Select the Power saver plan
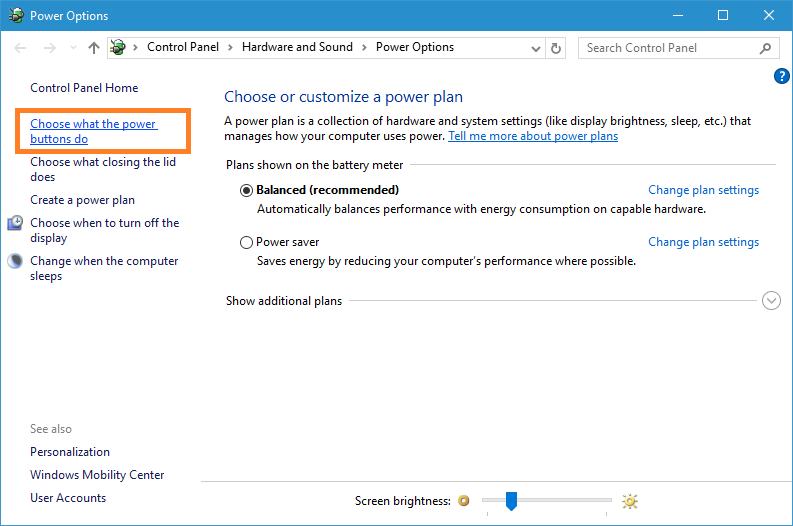This screenshot has height=526, width=793. tap(246, 243)
